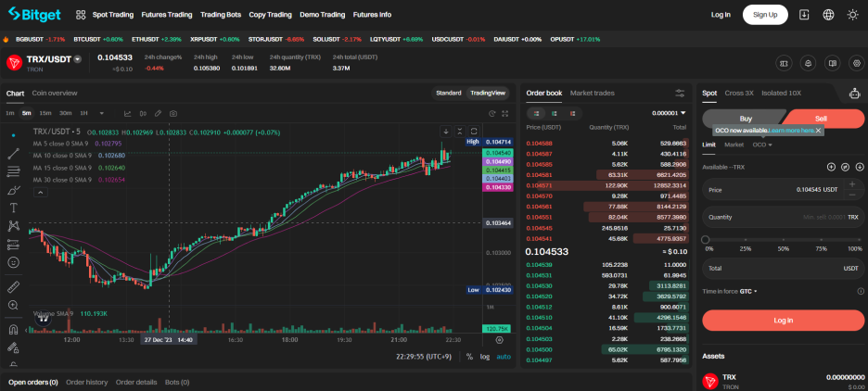Image resolution: width=868 pixels, height=391 pixels.
Task: Switch chart to TradingView view
Action: click(487, 93)
